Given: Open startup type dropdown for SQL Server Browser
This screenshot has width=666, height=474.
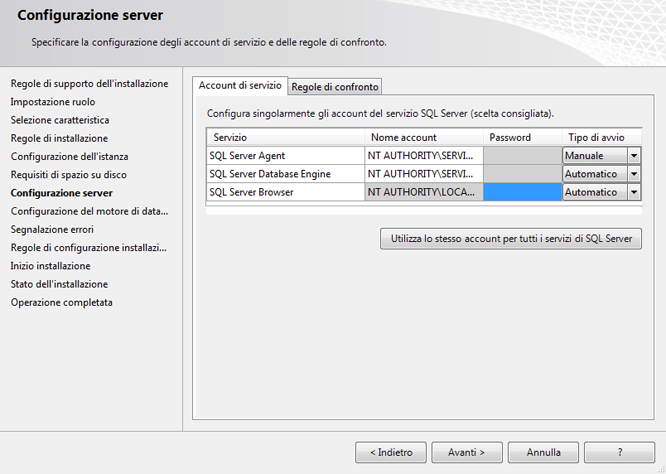Looking at the screenshot, I should [x=634, y=192].
